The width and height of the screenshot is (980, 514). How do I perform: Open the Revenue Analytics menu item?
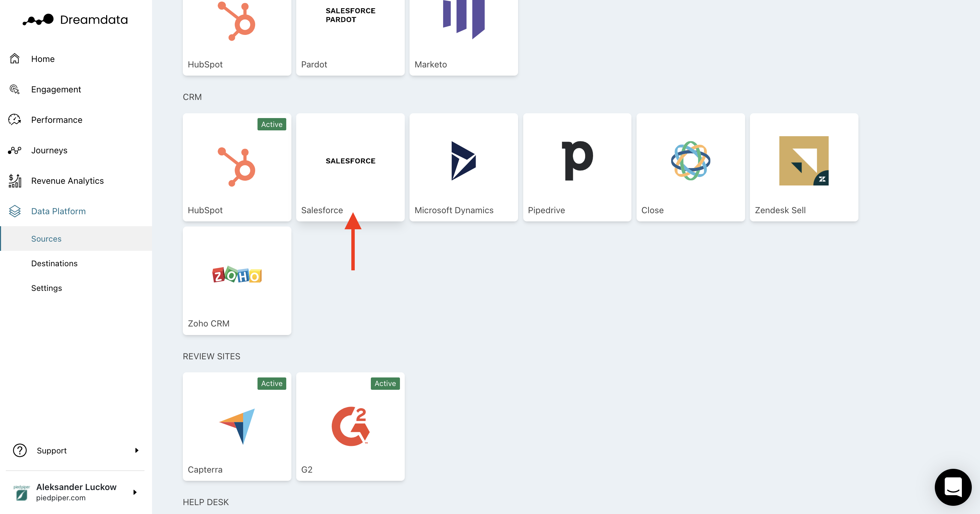(76, 181)
